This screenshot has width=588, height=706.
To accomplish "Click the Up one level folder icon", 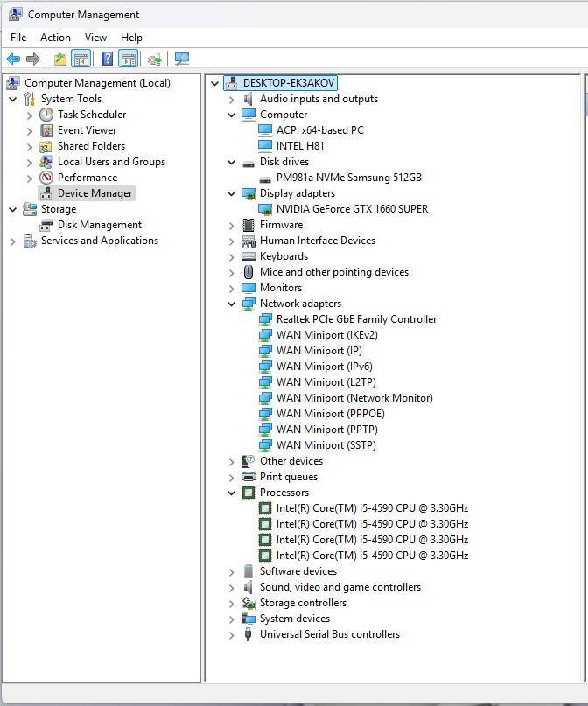I will coord(59,59).
